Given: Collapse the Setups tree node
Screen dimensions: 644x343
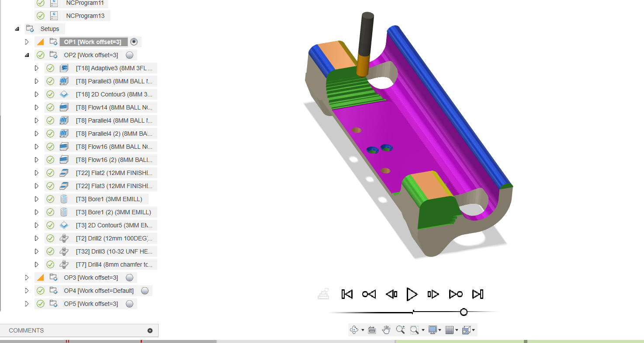Looking at the screenshot, I should click(17, 29).
